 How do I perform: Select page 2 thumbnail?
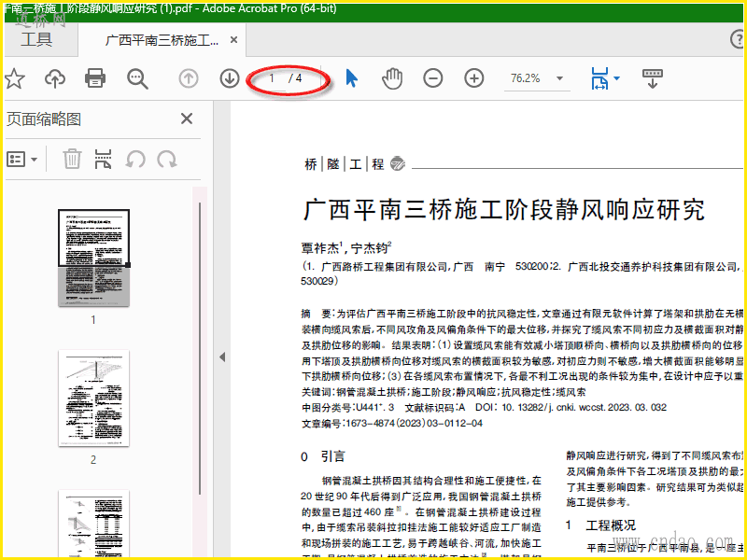pyautogui.click(x=94, y=399)
